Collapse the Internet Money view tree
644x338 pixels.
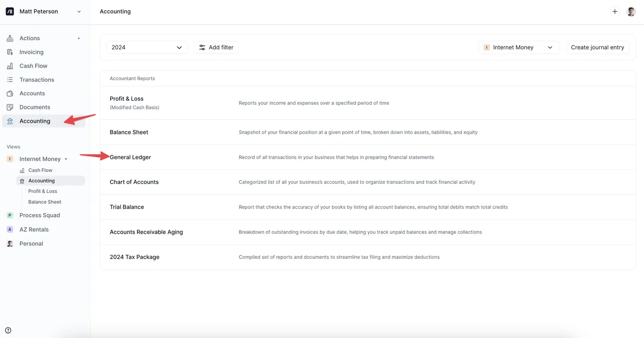click(x=66, y=159)
